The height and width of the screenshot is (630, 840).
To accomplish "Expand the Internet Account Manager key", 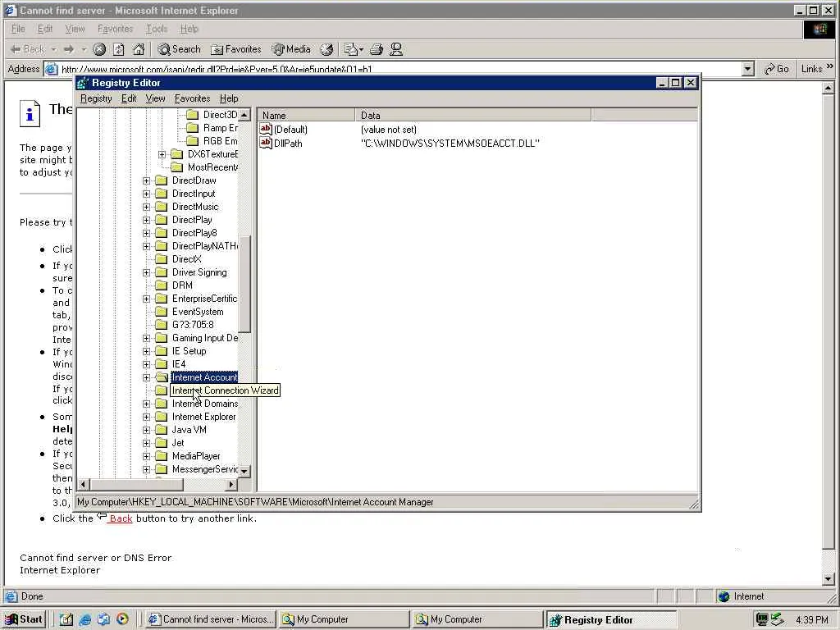I will [x=146, y=377].
